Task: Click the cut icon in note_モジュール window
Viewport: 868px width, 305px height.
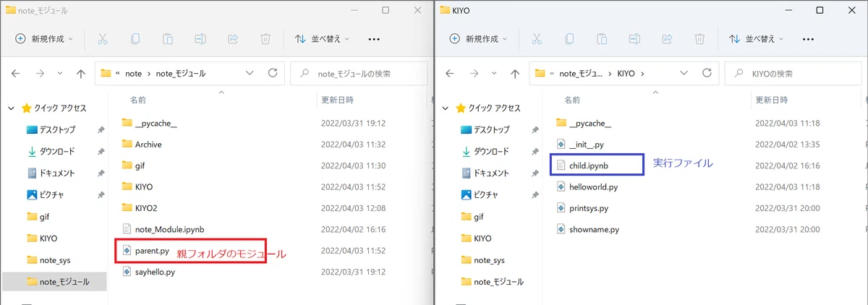Action: click(102, 39)
